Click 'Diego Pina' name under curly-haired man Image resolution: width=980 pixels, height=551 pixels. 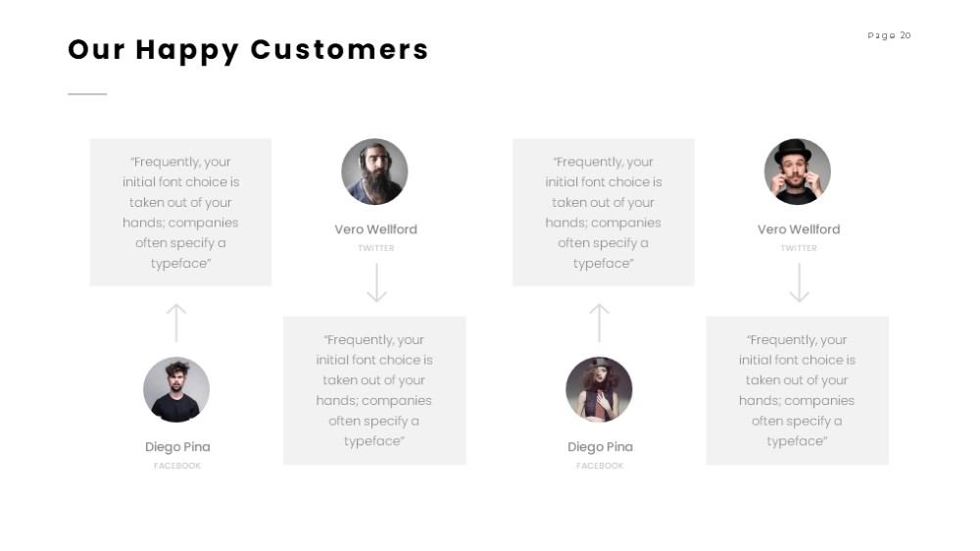pyautogui.click(x=177, y=447)
